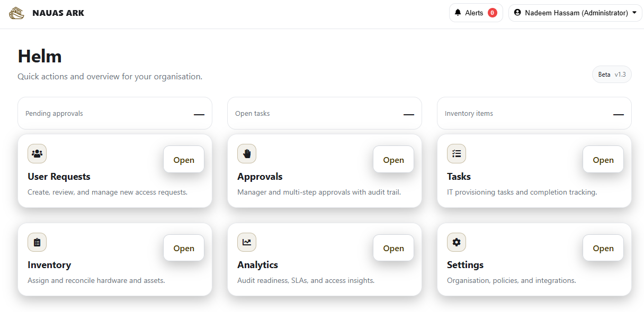
Task: Expand the Nadeem Hassam account dropdown
Action: [x=634, y=13]
